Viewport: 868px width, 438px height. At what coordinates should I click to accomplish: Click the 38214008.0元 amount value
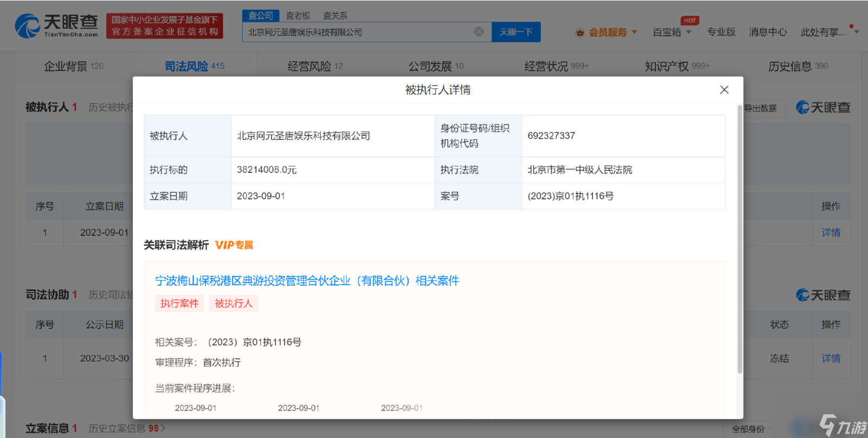266,170
